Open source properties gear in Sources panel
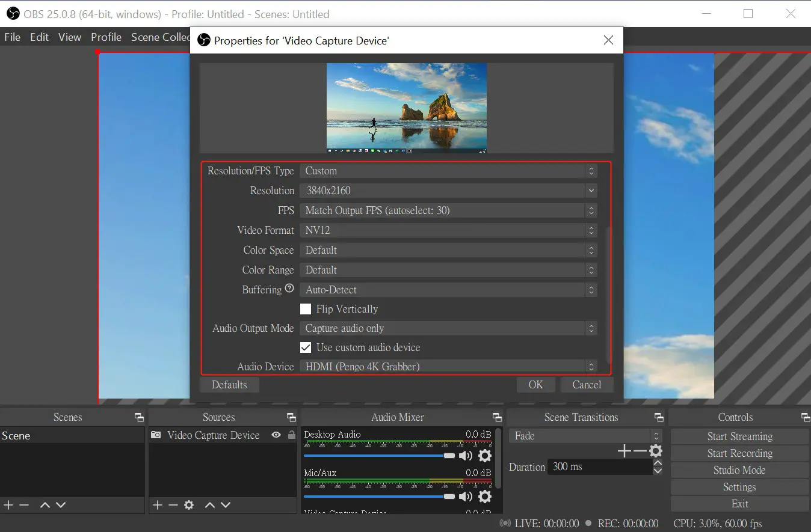Screen dimensions: 811x532 [x=189, y=505]
